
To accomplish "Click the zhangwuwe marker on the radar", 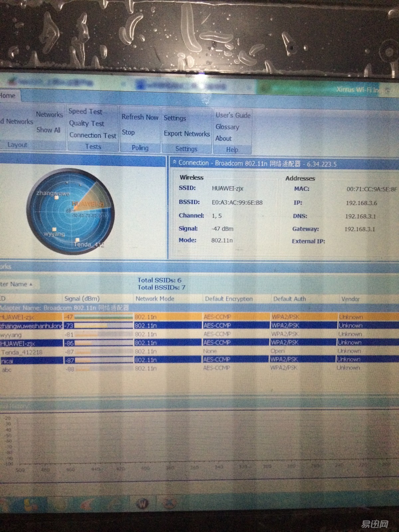I will point(57,198).
